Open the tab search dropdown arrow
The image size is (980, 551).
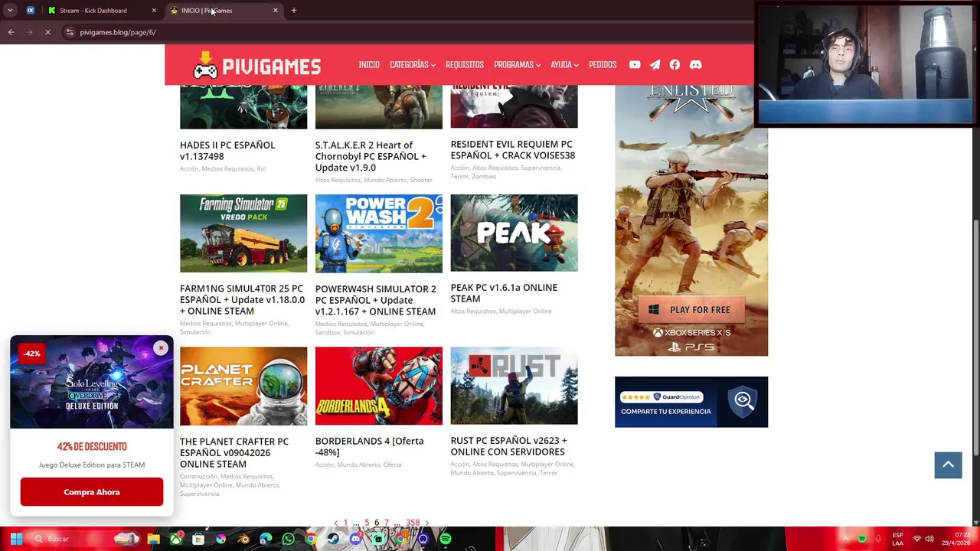pyautogui.click(x=10, y=11)
